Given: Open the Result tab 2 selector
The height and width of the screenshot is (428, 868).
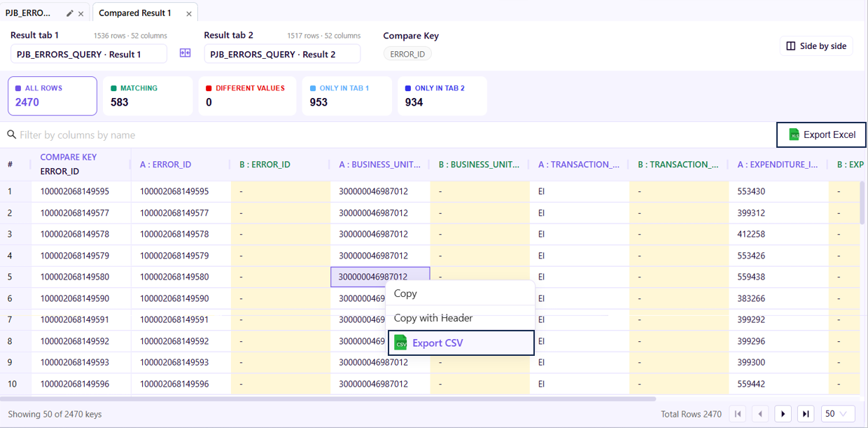Looking at the screenshot, I should point(282,54).
